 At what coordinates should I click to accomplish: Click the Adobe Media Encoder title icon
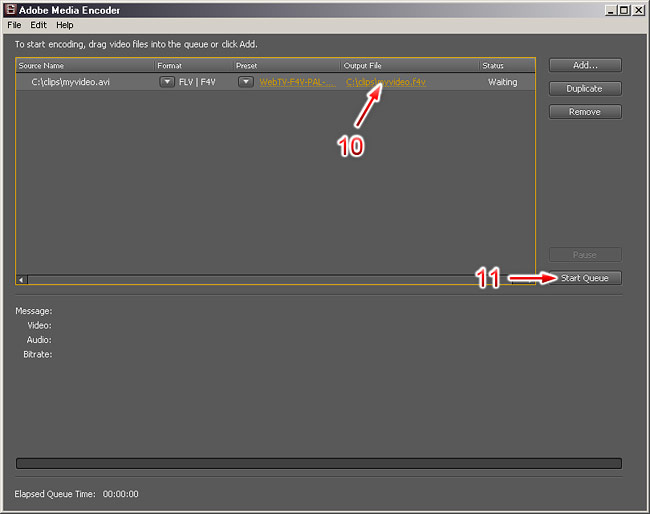tap(10, 10)
